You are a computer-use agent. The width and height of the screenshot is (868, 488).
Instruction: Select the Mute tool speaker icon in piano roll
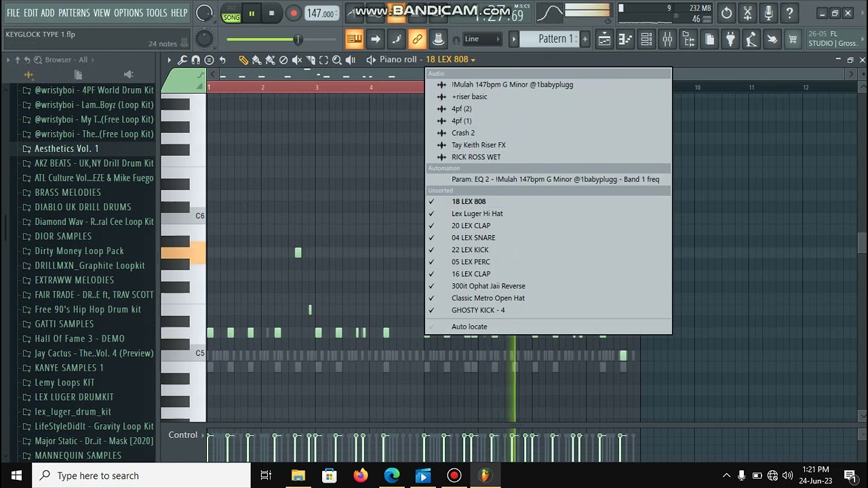pyautogui.click(x=297, y=60)
